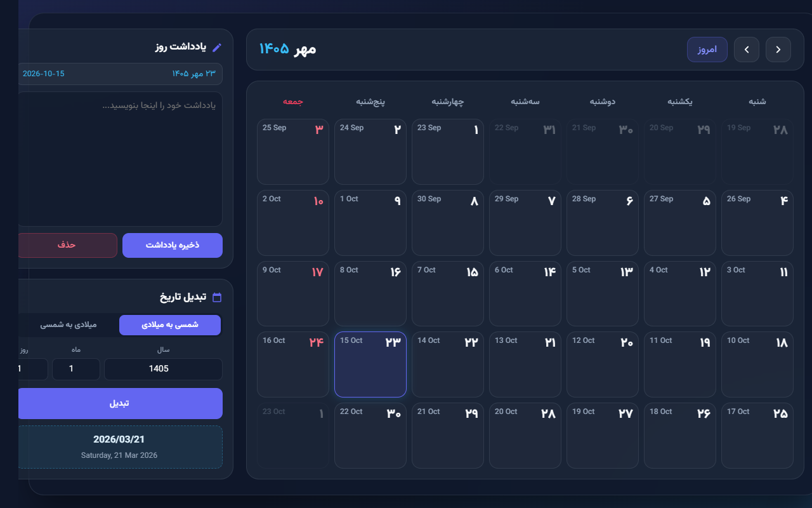Select the Friday cell marked 16 Oct
The height and width of the screenshot is (508, 812).
pos(293,364)
